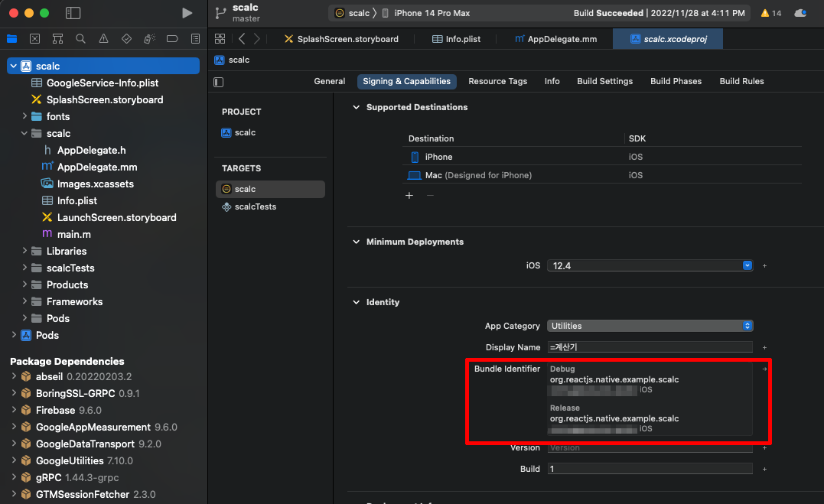Open the Issue navigator warning icon

coord(103,39)
